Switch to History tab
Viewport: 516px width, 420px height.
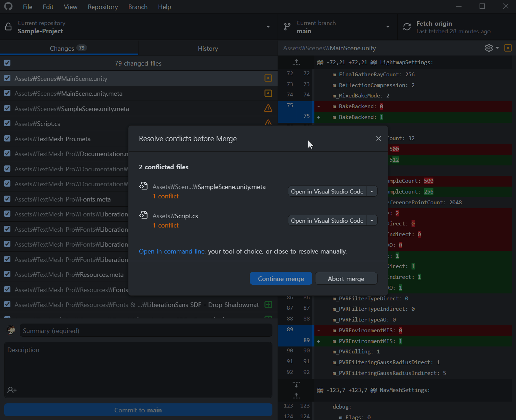point(208,48)
